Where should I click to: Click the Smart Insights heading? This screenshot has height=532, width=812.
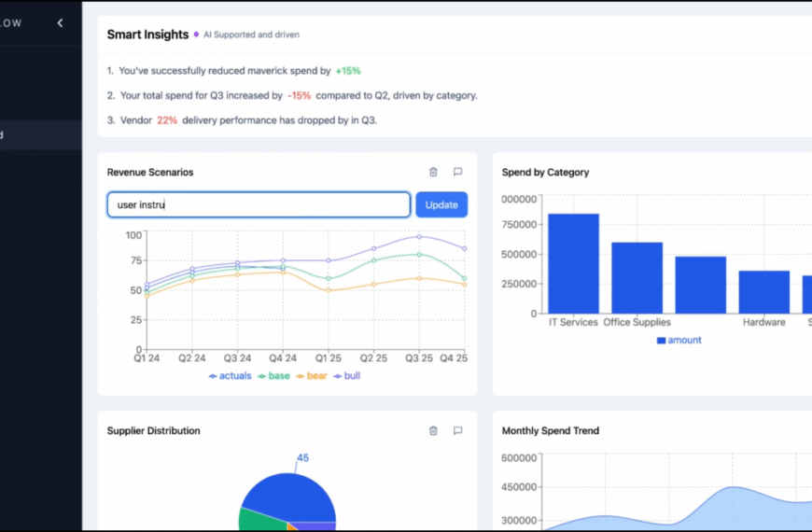pyautogui.click(x=147, y=35)
